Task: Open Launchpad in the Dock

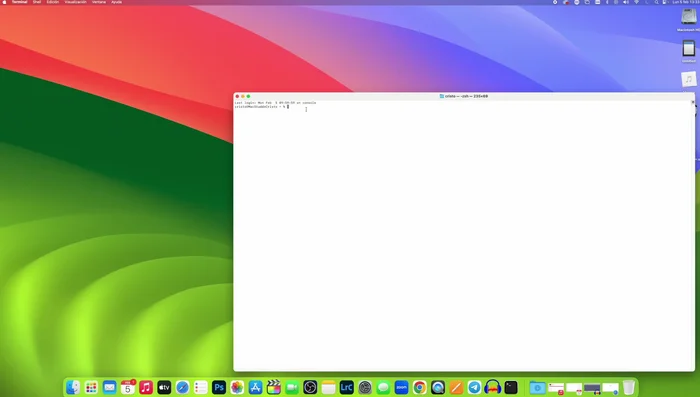Action: pyautogui.click(x=91, y=387)
